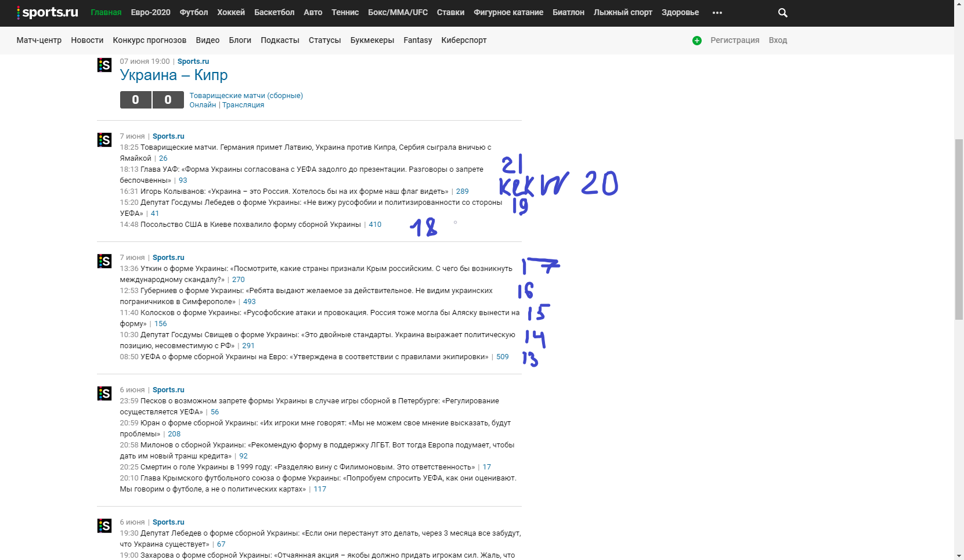
Task: Open the Фигурное катание section
Action: pos(508,12)
